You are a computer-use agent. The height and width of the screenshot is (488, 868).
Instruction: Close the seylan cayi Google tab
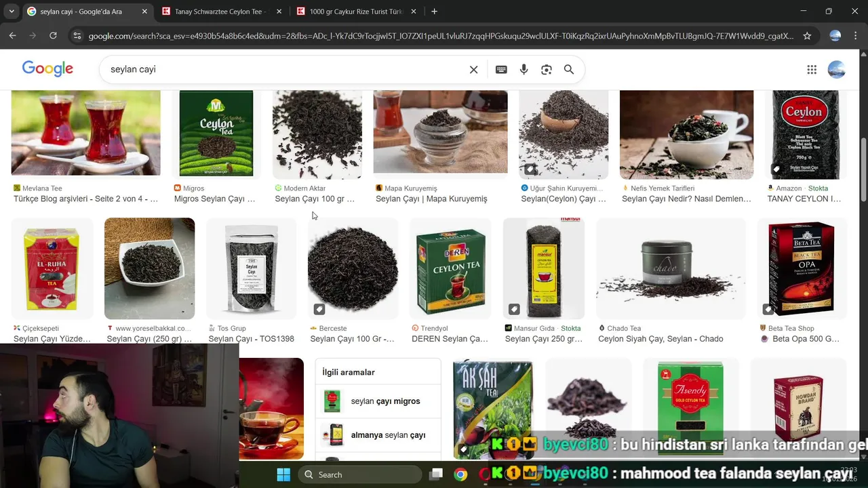click(x=144, y=12)
